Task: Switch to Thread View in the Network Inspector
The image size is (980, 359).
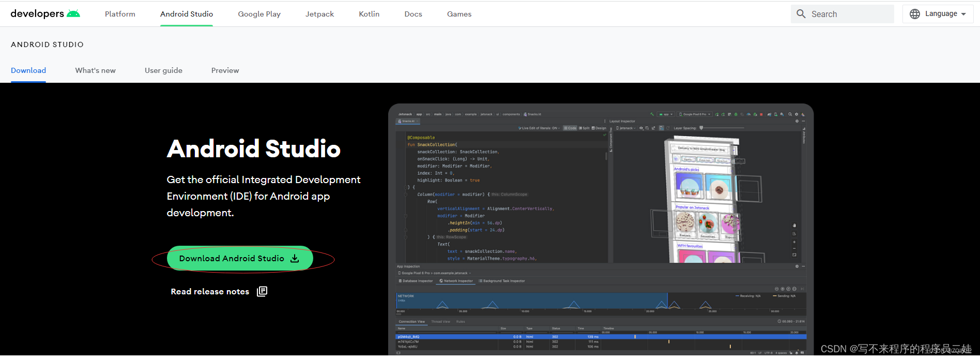Action: pos(440,322)
